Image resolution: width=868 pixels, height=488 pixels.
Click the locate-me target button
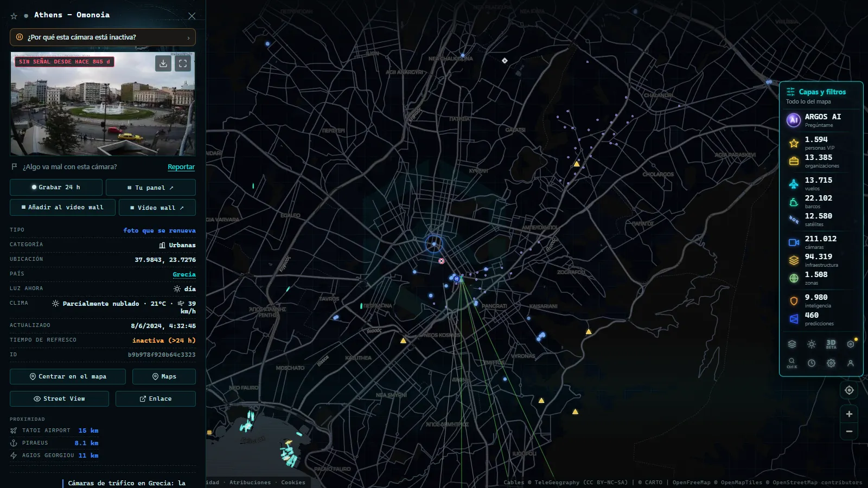pyautogui.click(x=849, y=390)
